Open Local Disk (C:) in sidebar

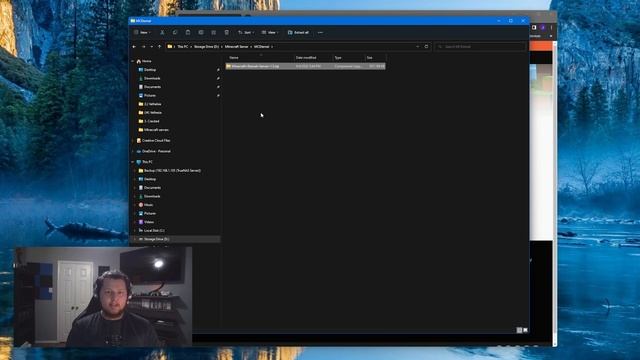point(154,231)
